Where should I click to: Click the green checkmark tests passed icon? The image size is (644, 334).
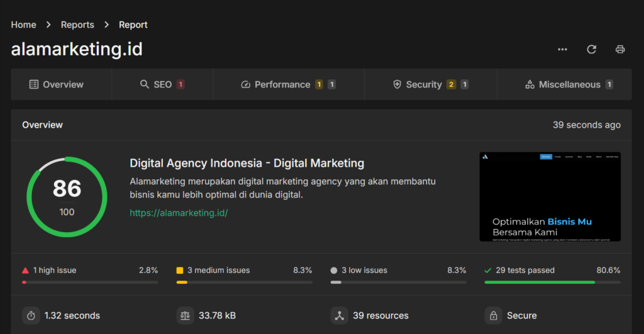(488, 270)
